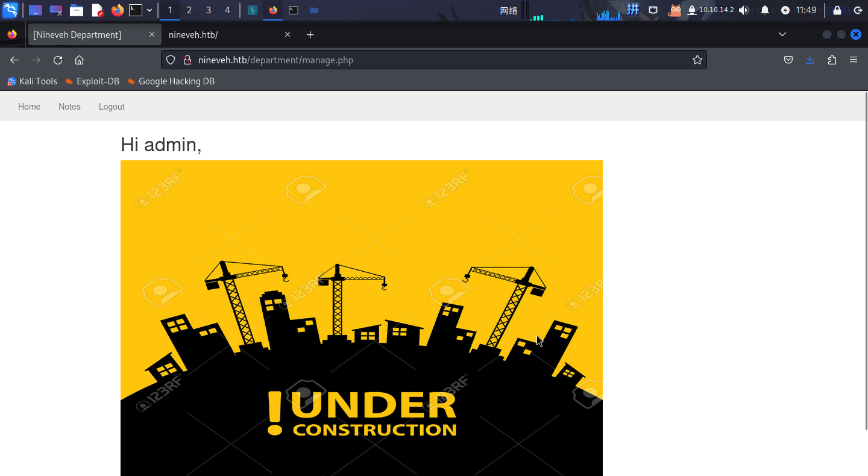
Task: Open the file manager from the panel
Action: [76, 10]
